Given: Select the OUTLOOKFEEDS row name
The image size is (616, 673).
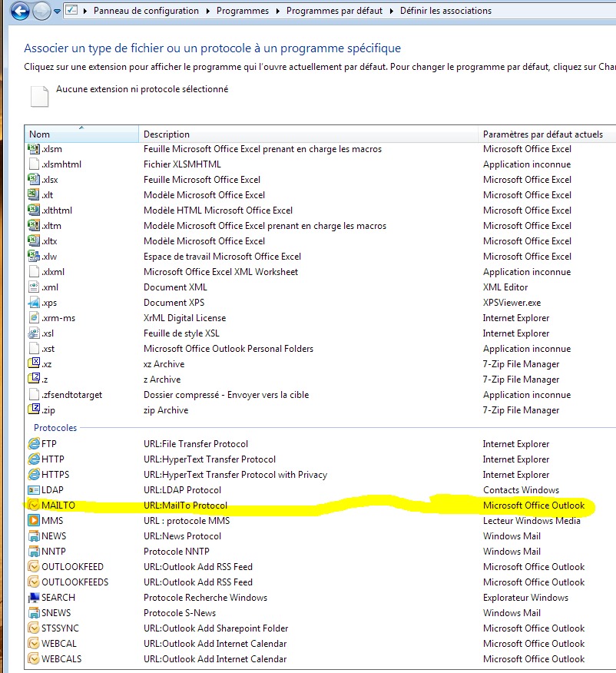Looking at the screenshot, I should coord(75,582).
